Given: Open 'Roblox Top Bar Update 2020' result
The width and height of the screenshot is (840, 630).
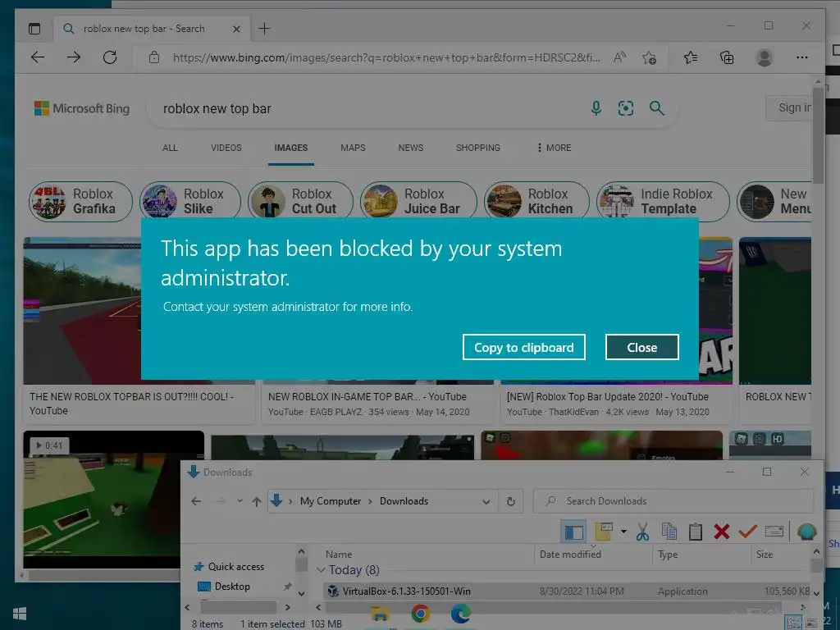Looking at the screenshot, I should coord(608,397).
